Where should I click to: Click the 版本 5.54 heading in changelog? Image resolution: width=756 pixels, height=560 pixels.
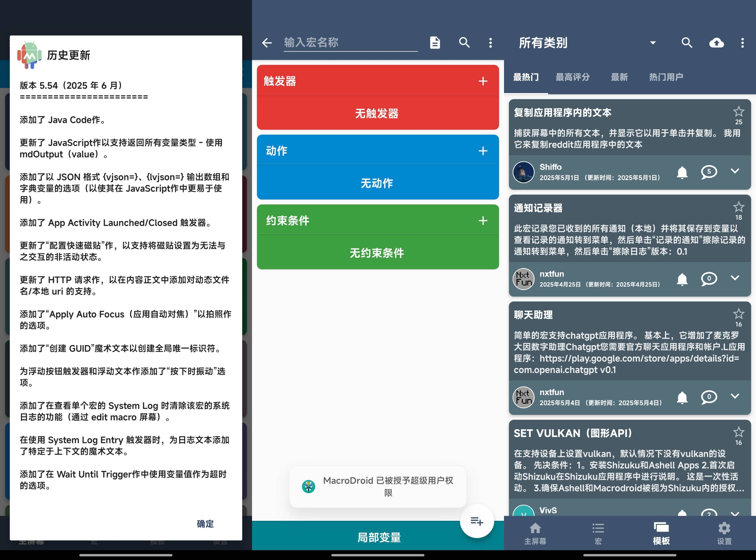tap(71, 85)
